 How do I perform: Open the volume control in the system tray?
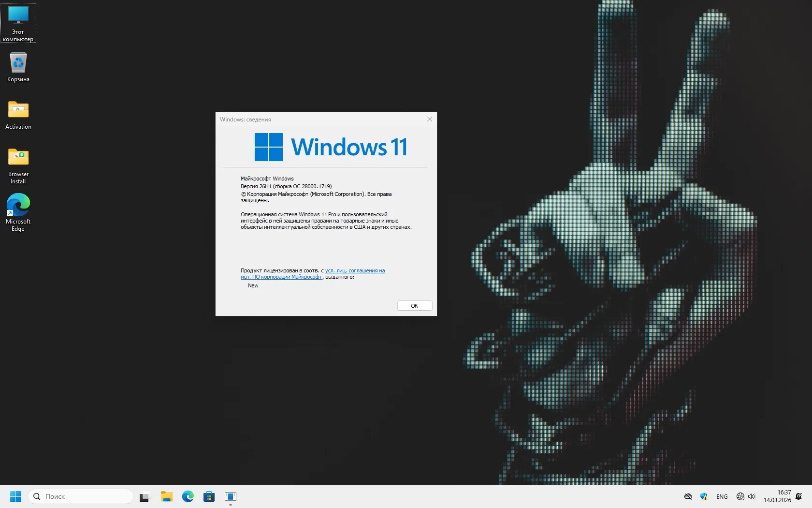click(x=752, y=496)
